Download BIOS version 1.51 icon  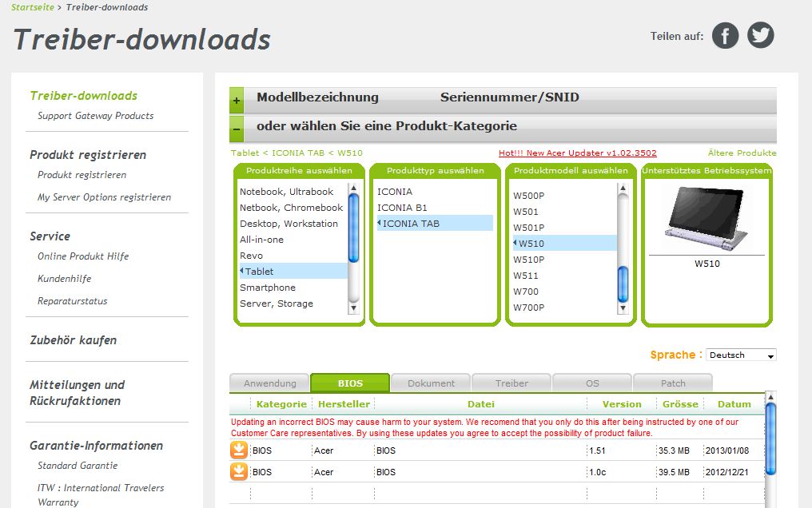point(239,450)
